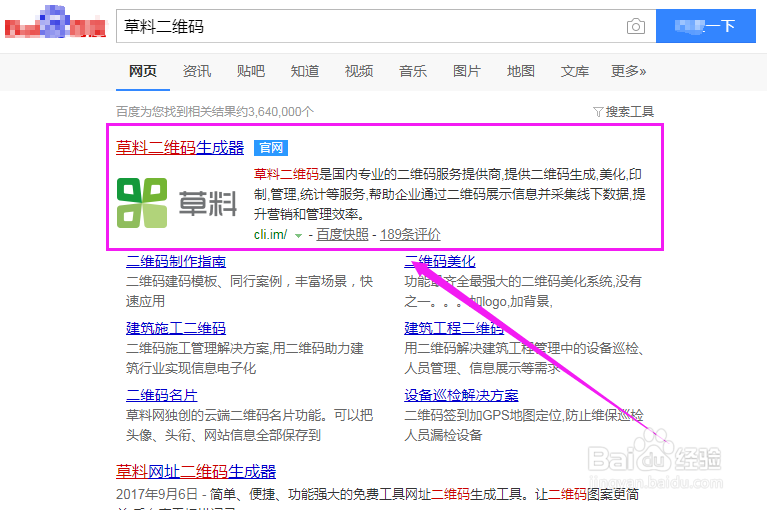The width and height of the screenshot is (767, 510).
Task: Click description starting 草料二维码是国内专业
Action: [450, 194]
